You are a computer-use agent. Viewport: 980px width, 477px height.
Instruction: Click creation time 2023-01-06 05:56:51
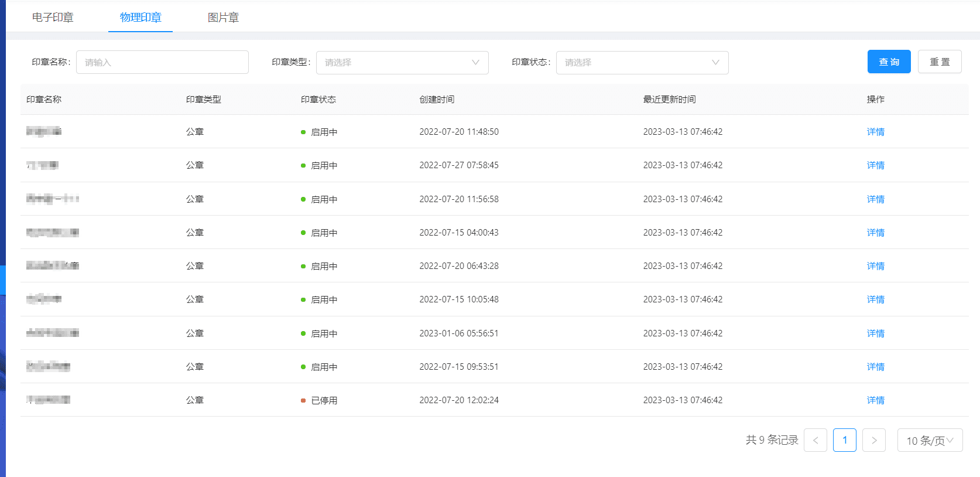459,333
